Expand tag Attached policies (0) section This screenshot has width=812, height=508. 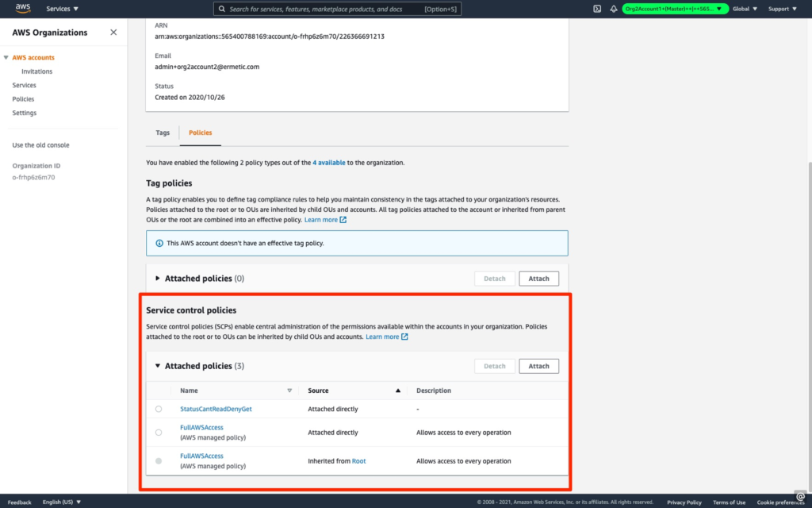click(x=158, y=279)
